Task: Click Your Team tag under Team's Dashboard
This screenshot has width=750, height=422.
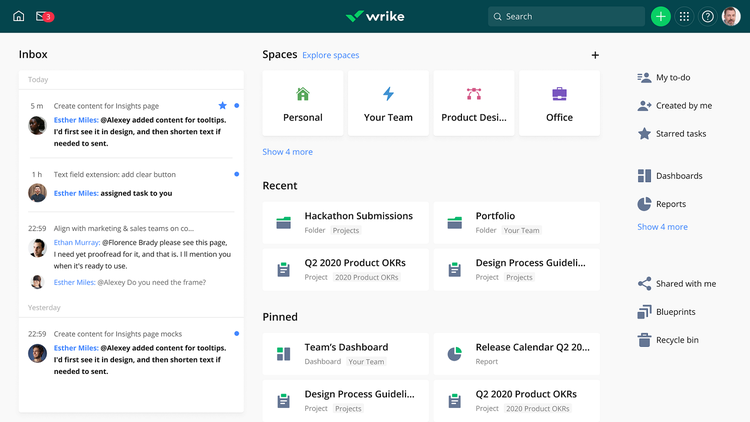Action: coord(366,362)
